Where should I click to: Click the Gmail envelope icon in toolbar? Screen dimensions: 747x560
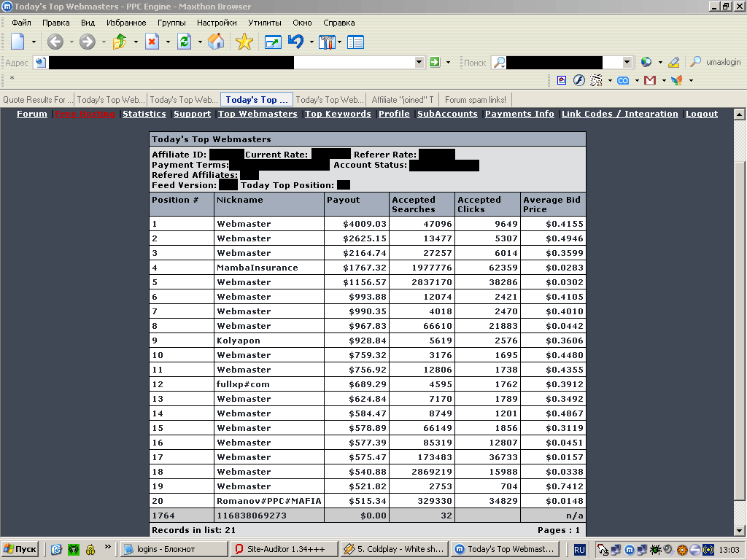coord(649,80)
